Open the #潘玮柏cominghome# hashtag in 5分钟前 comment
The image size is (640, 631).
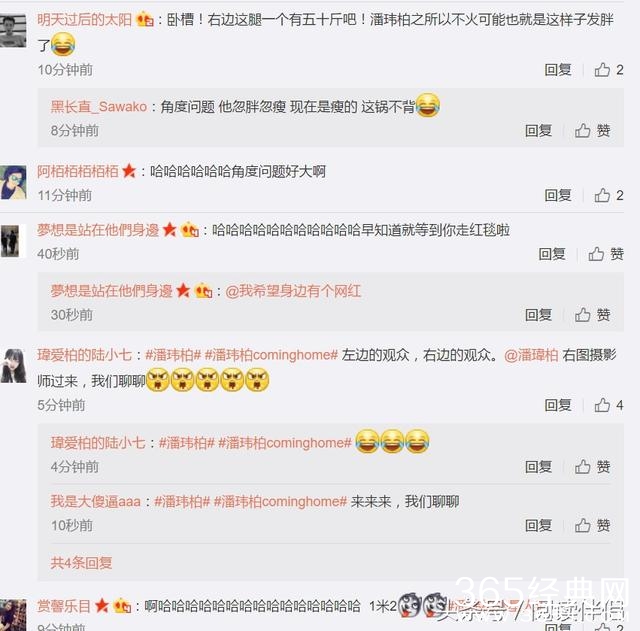[271, 355]
